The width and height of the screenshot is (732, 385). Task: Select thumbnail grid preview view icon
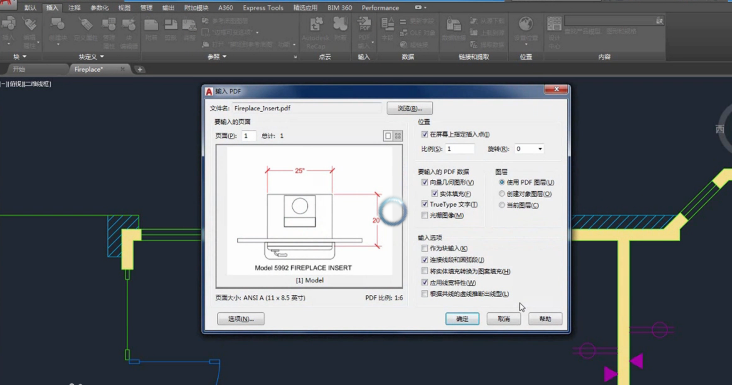pos(398,136)
